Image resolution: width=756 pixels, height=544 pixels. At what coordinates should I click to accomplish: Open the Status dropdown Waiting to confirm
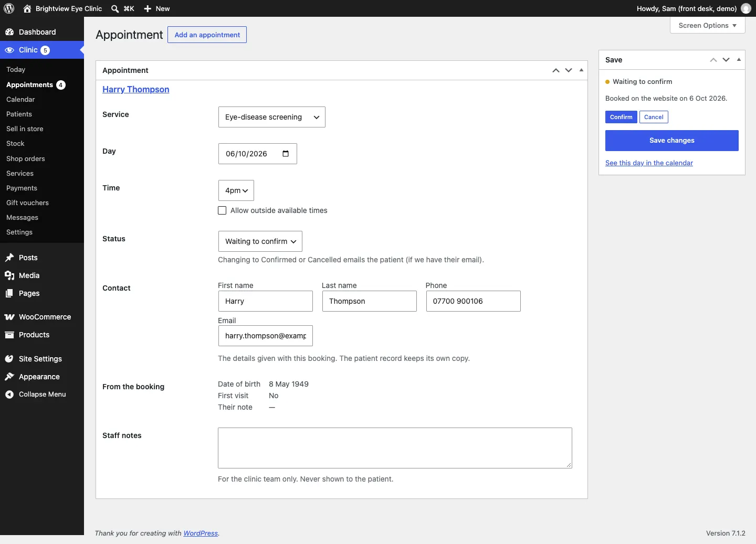pos(260,241)
